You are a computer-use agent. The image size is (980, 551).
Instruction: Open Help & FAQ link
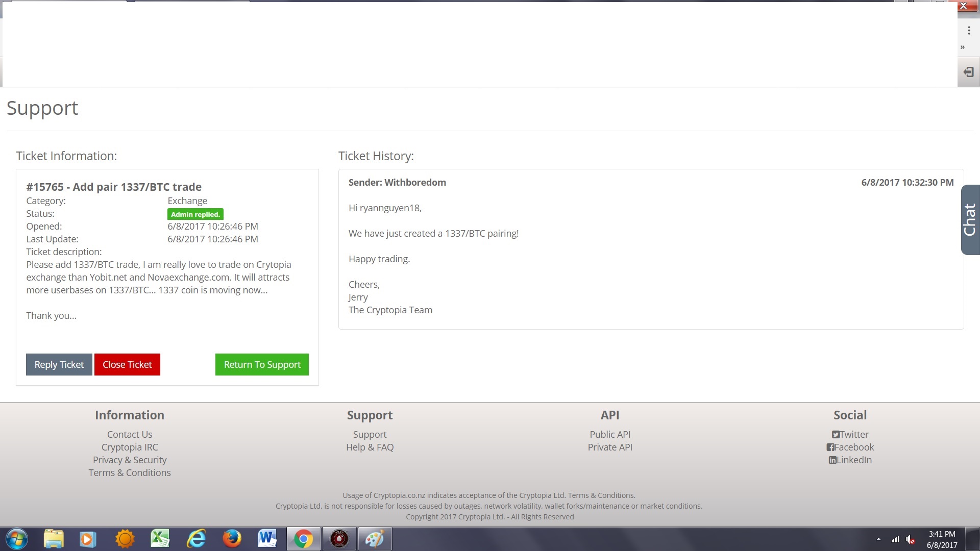pos(370,447)
